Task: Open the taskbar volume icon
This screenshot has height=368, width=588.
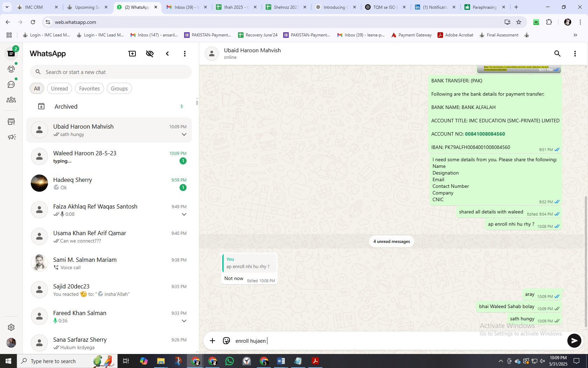Action: coord(542,361)
